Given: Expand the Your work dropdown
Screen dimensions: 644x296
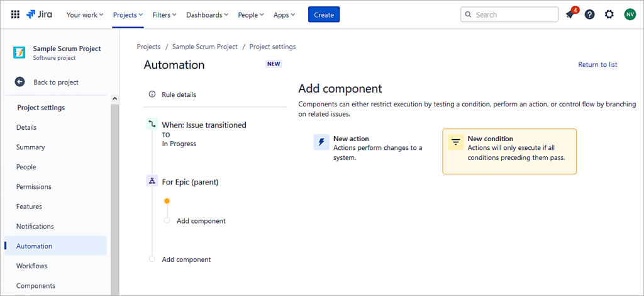Looking at the screenshot, I should (x=85, y=14).
